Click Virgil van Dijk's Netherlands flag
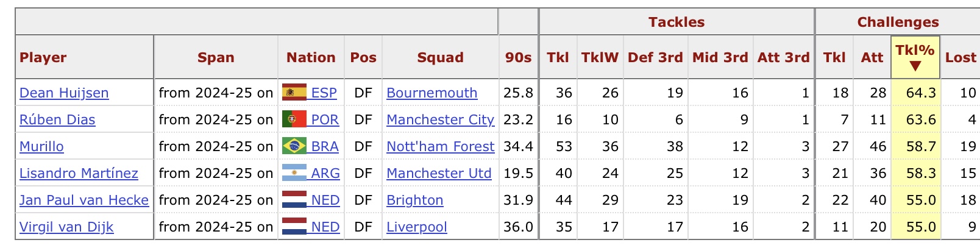 click(294, 227)
